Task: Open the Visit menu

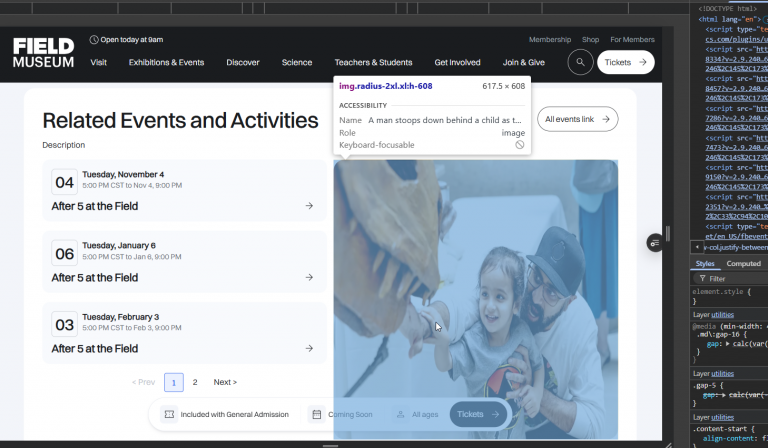Action: pos(98,62)
